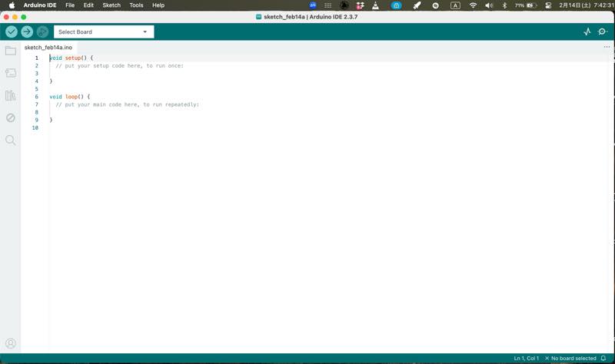Click the code line 'void loop() {'
This screenshot has height=364, width=615.
click(x=70, y=97)
